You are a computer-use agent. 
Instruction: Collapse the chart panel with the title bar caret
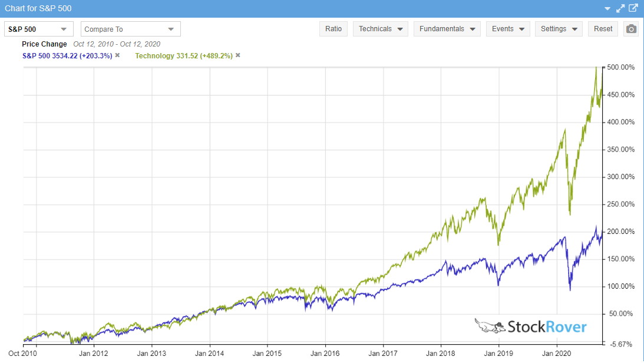click(607, 8)
